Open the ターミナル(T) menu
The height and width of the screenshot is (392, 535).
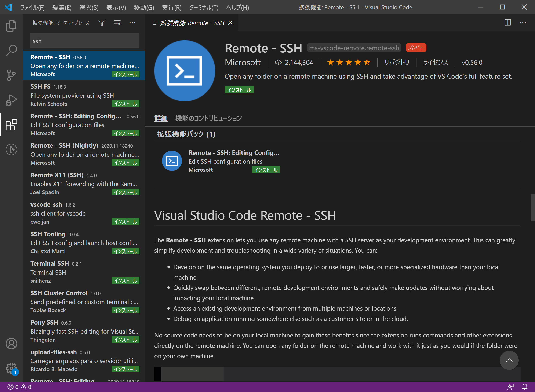(x=204, y=7)
